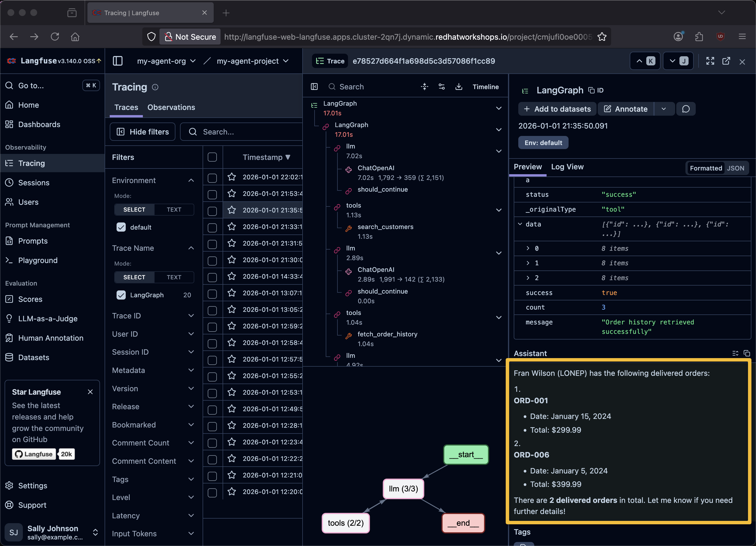Toggle the select-all rows checkbox in table header
Screen dimensions: 756x546
click(x=212, y=157)
